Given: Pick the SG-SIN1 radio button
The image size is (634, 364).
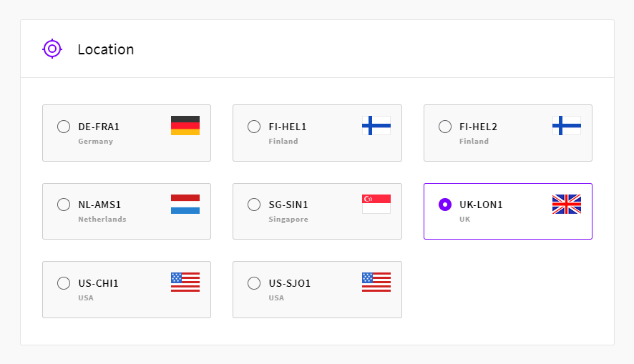Looking at the screenshot, I should point(254,205).
